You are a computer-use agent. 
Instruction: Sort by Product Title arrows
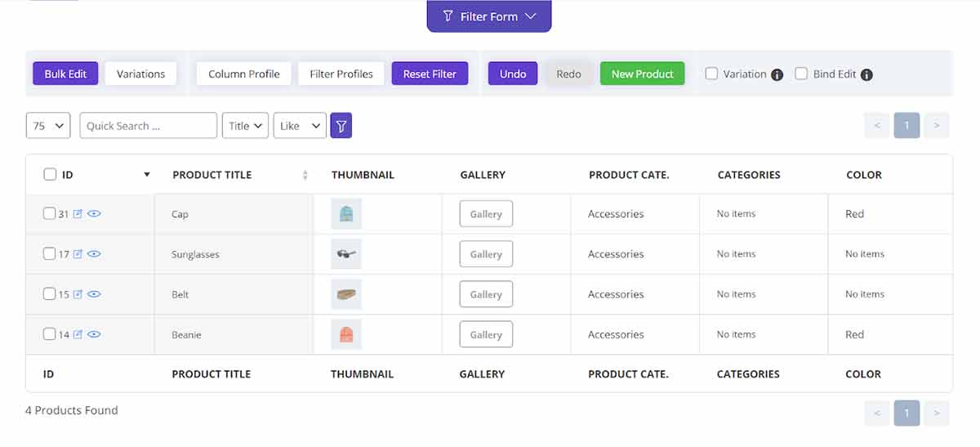tap(305, 175)
